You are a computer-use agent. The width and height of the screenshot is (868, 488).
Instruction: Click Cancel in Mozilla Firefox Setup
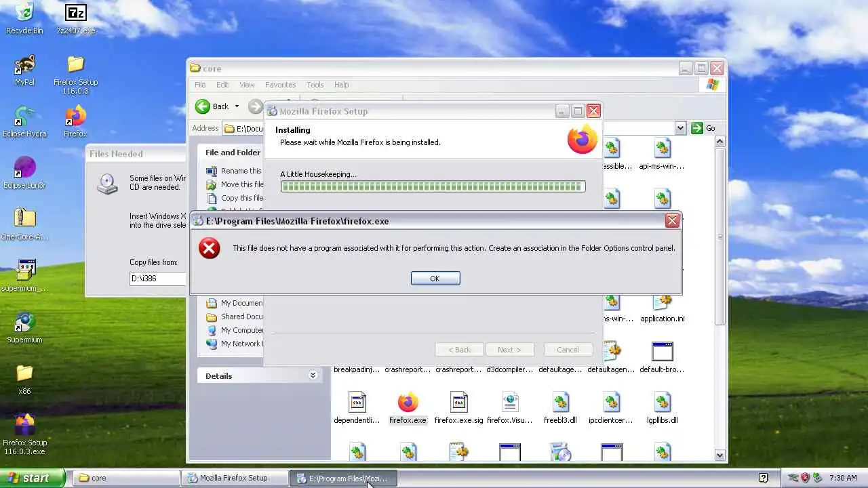click(568, 350)
